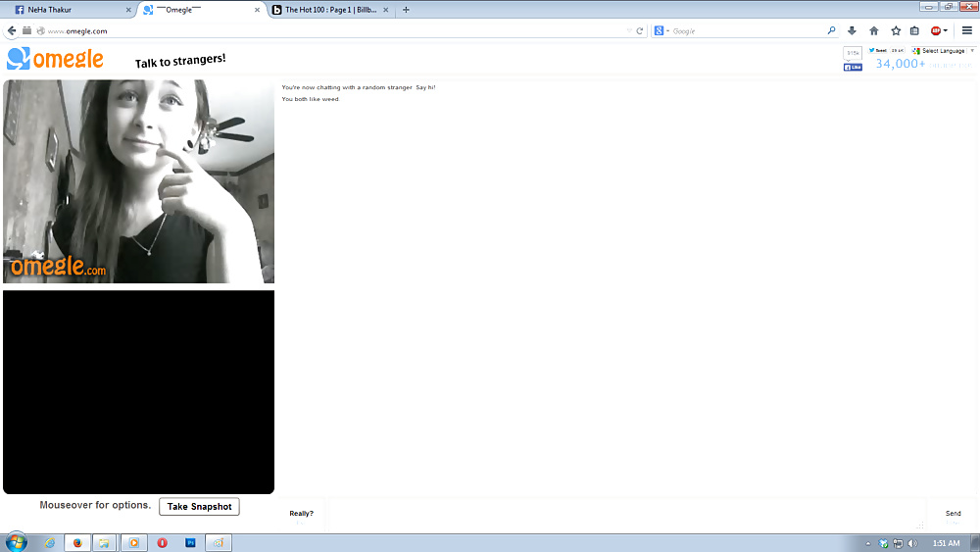Click the Take Snapshot button

pyautogui.click(x=199, y=506)
